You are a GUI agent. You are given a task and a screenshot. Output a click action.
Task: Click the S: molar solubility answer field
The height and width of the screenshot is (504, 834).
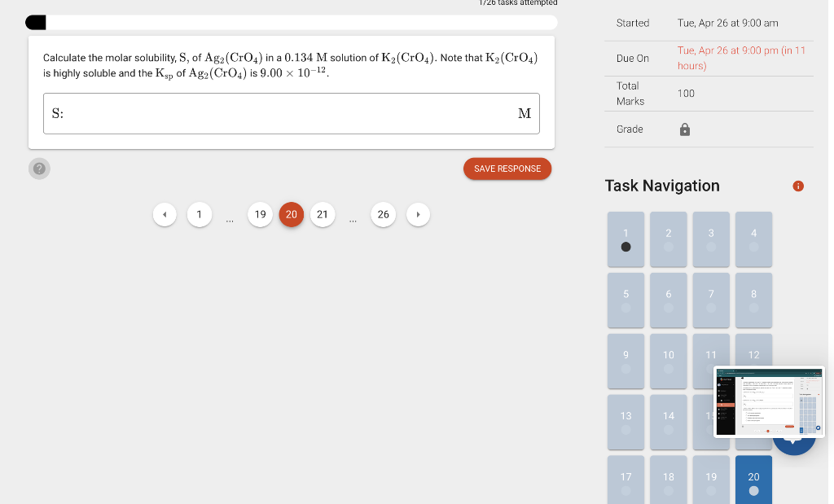coord(292,113)
